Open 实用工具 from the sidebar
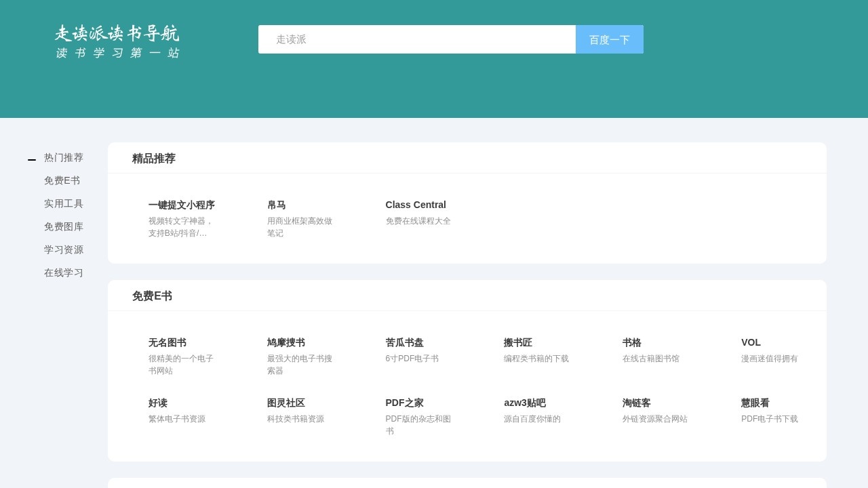 63,203
